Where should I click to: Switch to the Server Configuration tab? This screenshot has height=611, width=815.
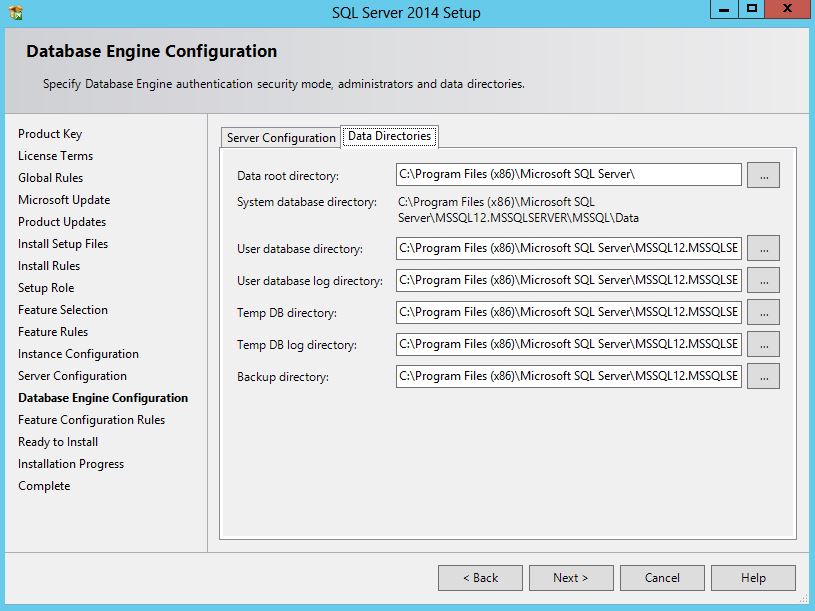pos(281,138)
